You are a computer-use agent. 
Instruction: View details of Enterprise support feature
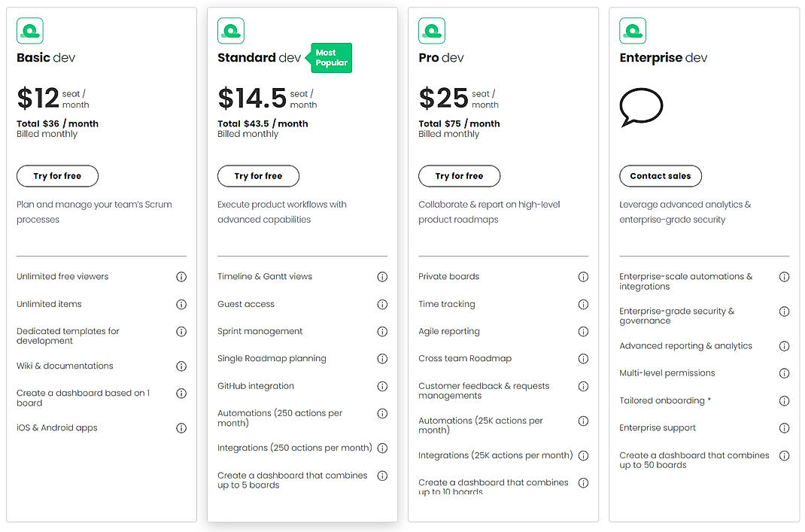pyautogui.click(x=785, y=427)
